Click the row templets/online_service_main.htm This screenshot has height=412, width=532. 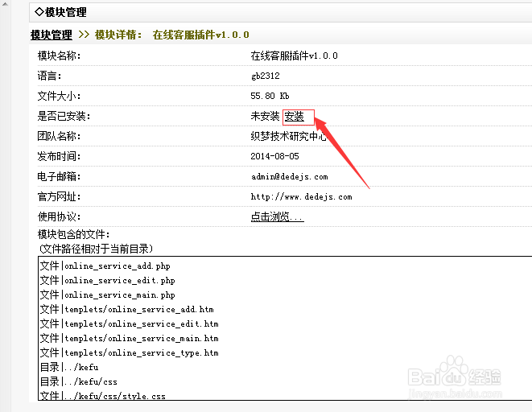(130, 339)
